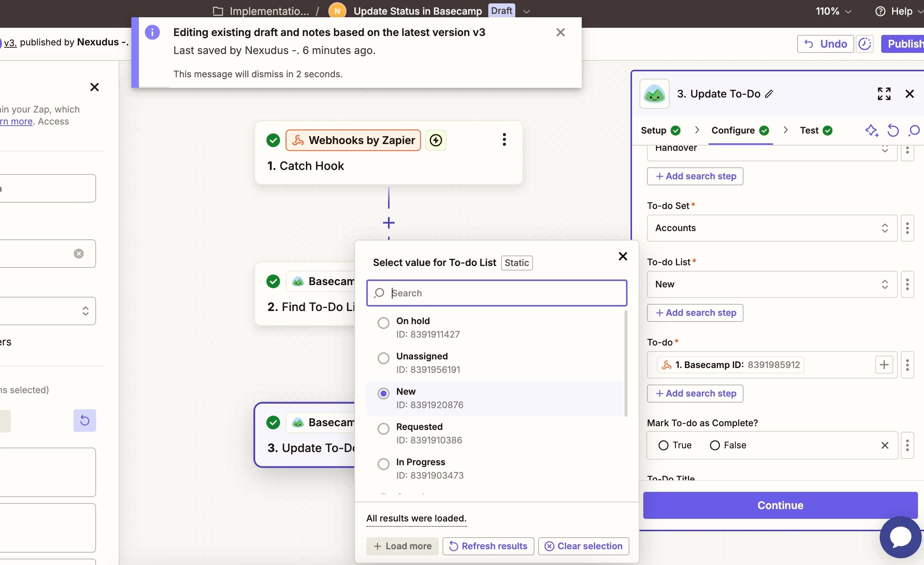
Task: Open the To-do List New dropdown
Action: pyautogui.click(x=772, y=284)
